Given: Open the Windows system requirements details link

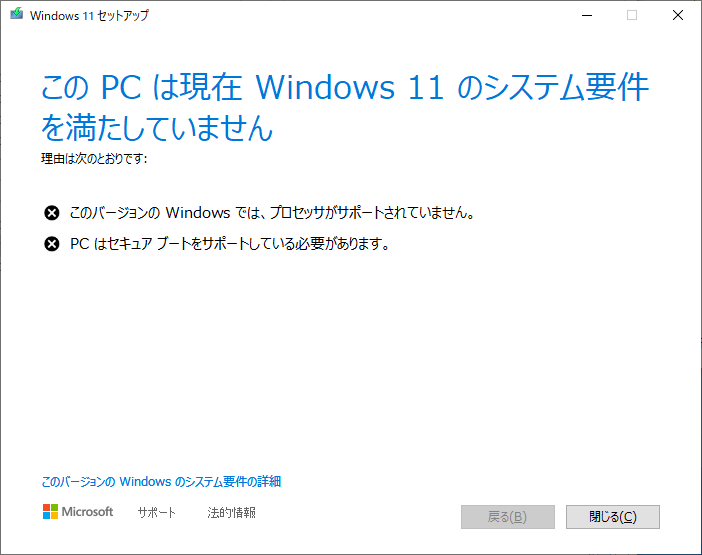Looking at the screenshot, I should pos(161,482).
